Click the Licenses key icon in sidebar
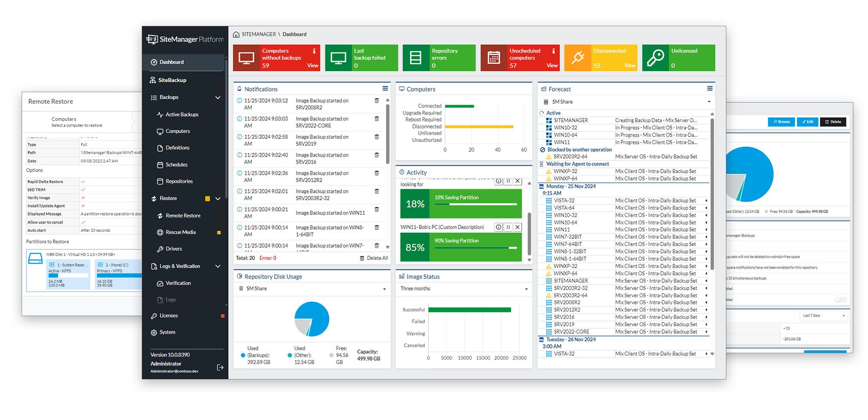 [154, 315]
